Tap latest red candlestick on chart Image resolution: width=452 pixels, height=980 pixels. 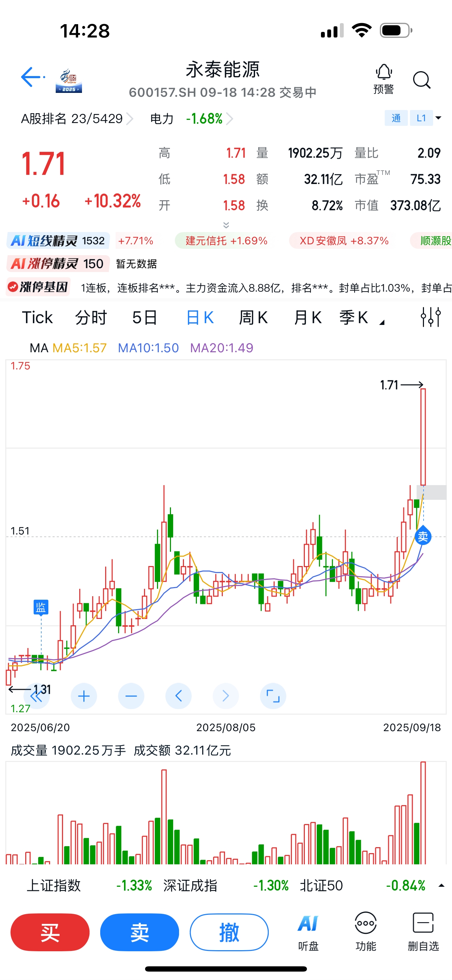423,437
